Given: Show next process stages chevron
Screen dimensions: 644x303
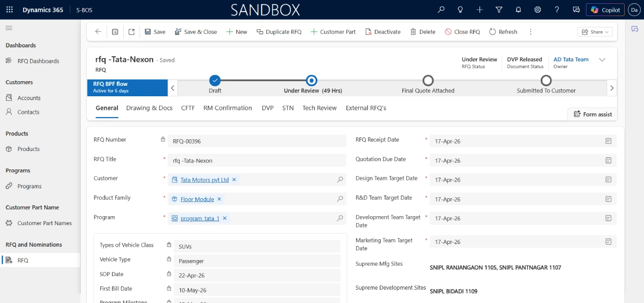Looking at the screenshot, I should click(x=612, y=88).
